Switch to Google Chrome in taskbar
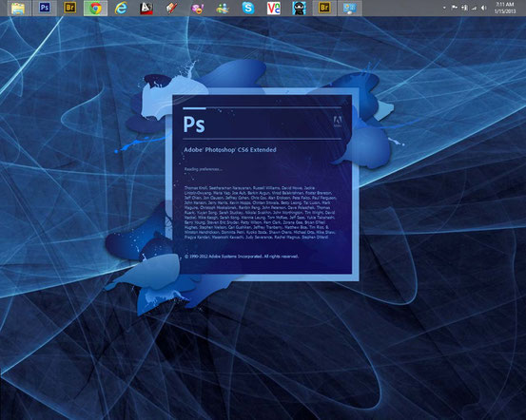Image resolution: width=526 pixels, height=420 pixels. [96, 8]
